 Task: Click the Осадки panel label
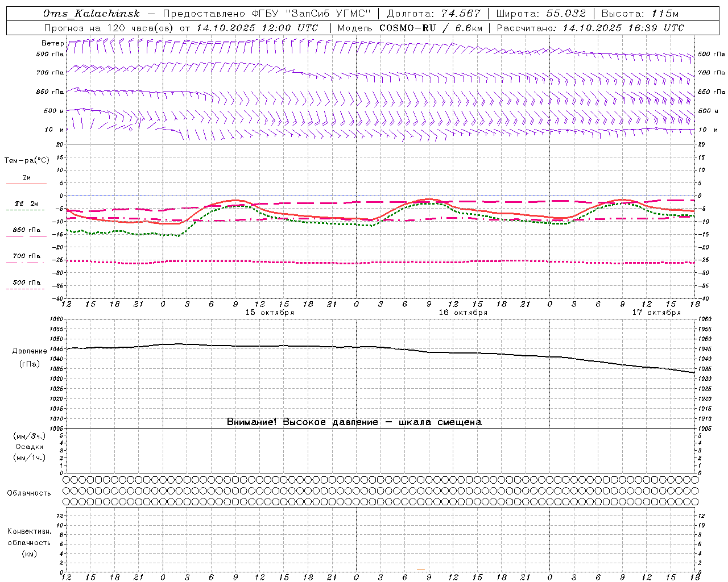tap(30, 447)
